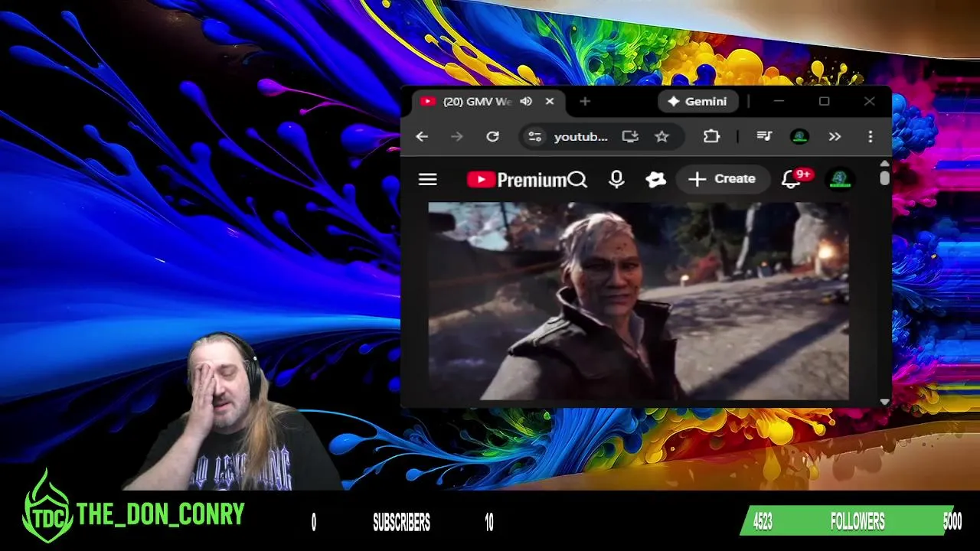Start voice search with the microphone icon

coord(616,179)
